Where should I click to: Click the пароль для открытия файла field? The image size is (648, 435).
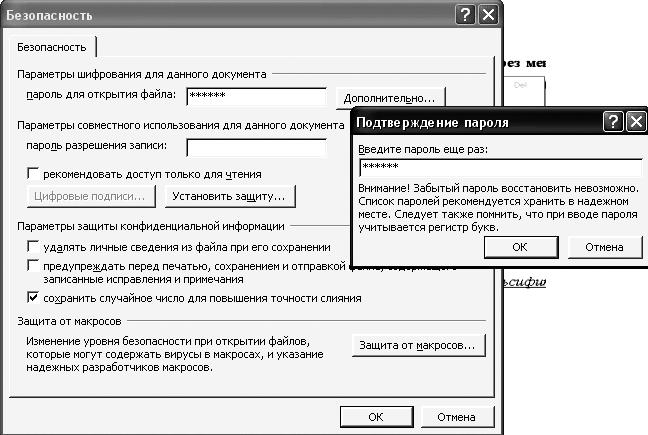pos(257,96)
